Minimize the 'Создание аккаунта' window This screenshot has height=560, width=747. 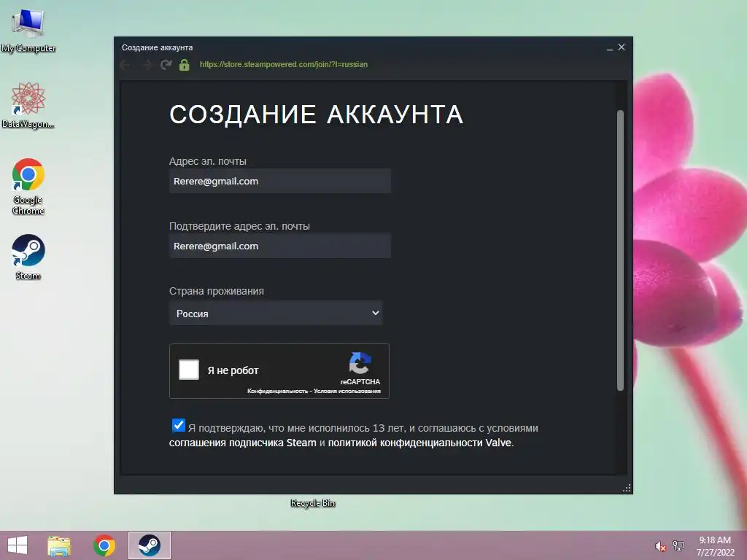(x=610, y=47)
